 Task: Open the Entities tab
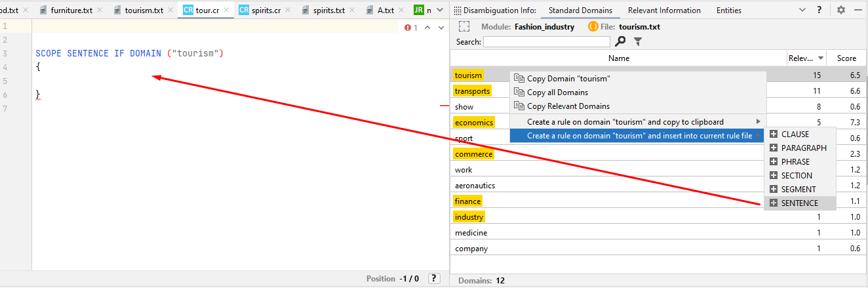pos(728,10)
